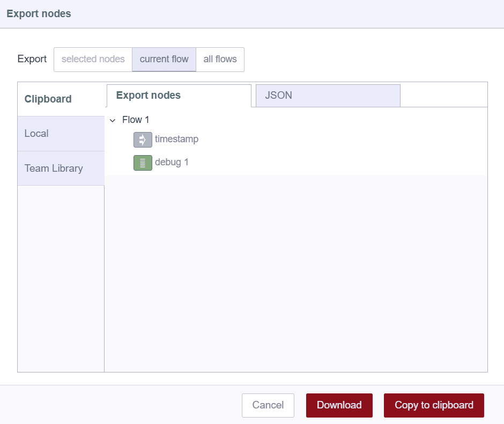
Task: Click the timestamp inject node icon
Action: pyautogui.click(x=142, y=140)
